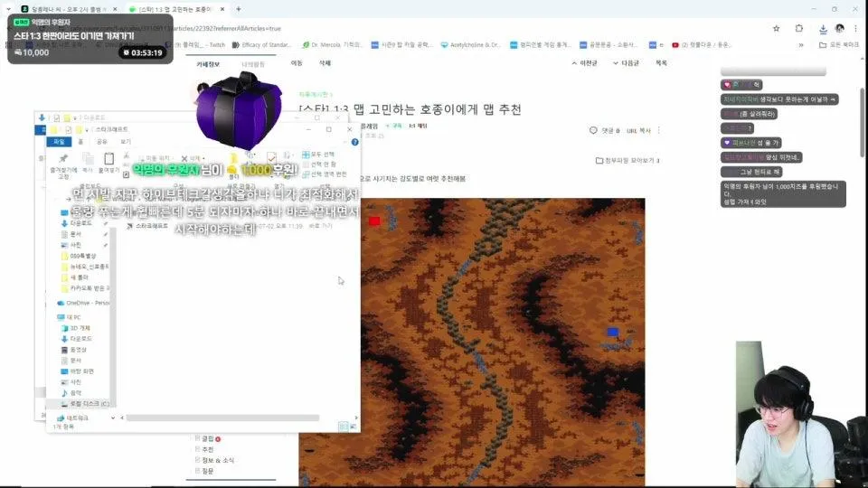This screenshot has height=488, width=868.
Task: Switch to the 카페정보 tab
Action: [x=209, y=64]
